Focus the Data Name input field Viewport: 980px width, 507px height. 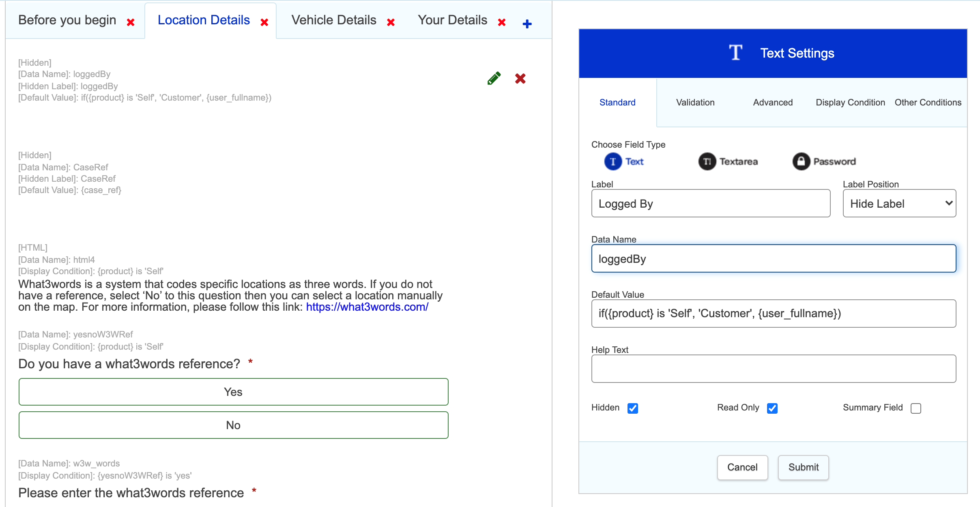tap(774, 258)
